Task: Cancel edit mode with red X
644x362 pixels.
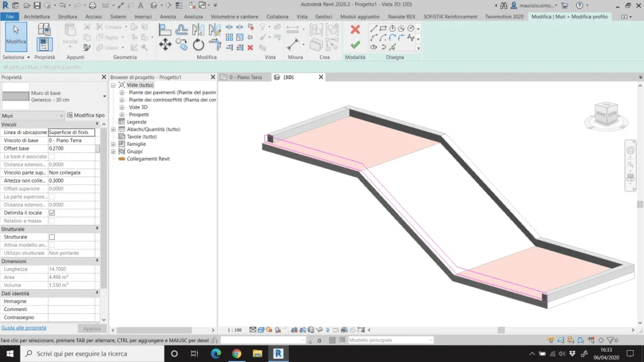Action: (x=355, y=29)
